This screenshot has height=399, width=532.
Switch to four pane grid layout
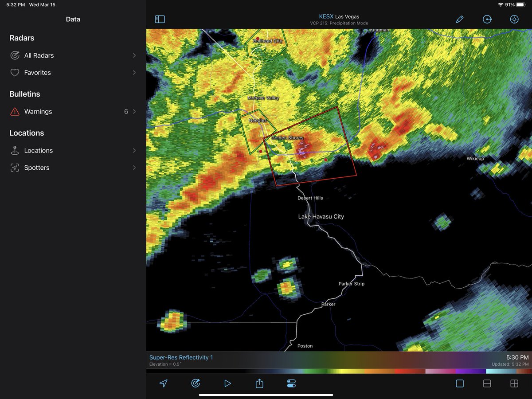point(514,383)
